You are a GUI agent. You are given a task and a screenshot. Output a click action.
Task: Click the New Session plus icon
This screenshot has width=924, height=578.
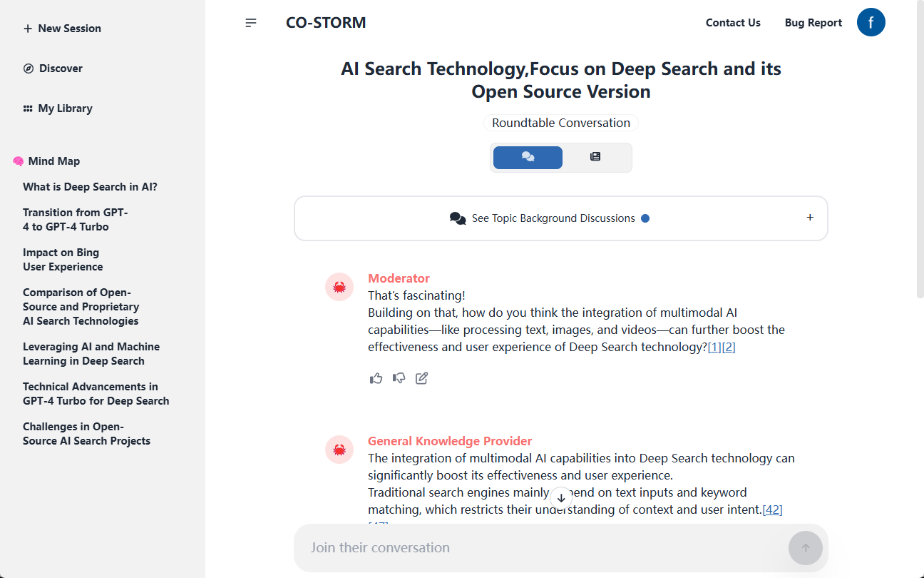coord(28,29)
